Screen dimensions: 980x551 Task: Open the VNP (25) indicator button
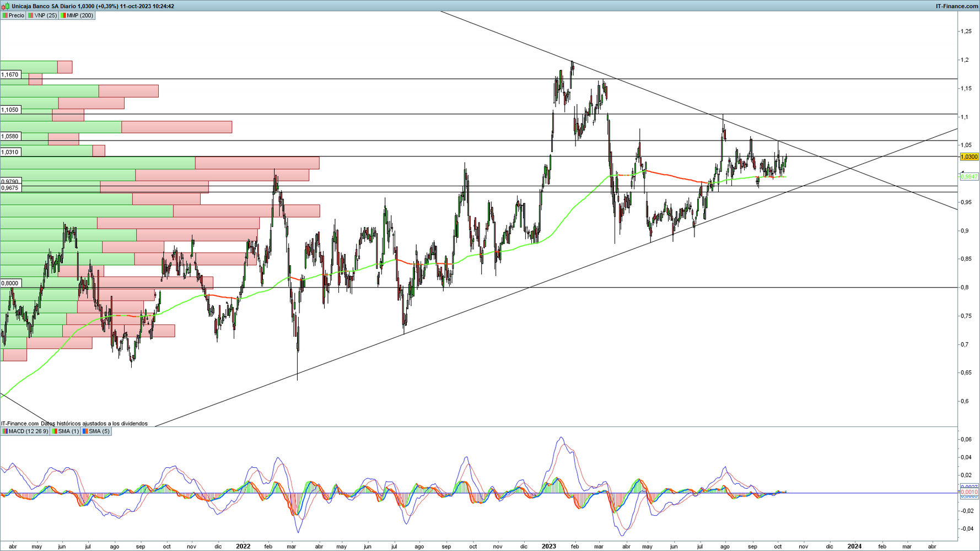point(42,15)
